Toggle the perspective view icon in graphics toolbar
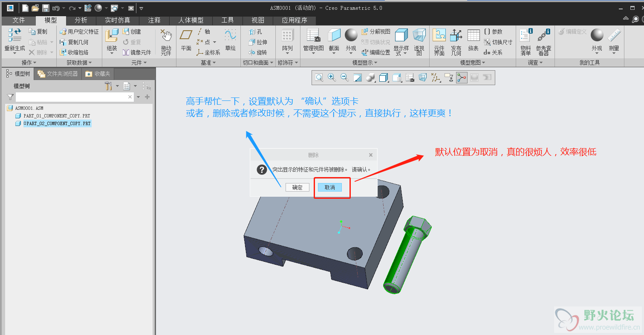This screenshot has width=644, height=335. tap(422, 77)
